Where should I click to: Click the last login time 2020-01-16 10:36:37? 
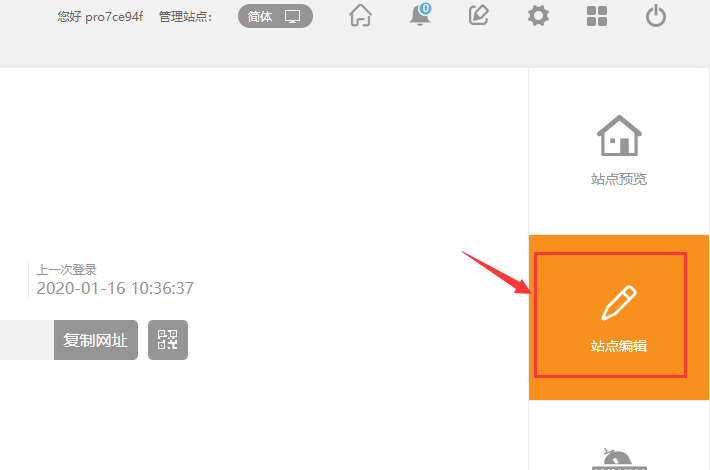point(115,288)
